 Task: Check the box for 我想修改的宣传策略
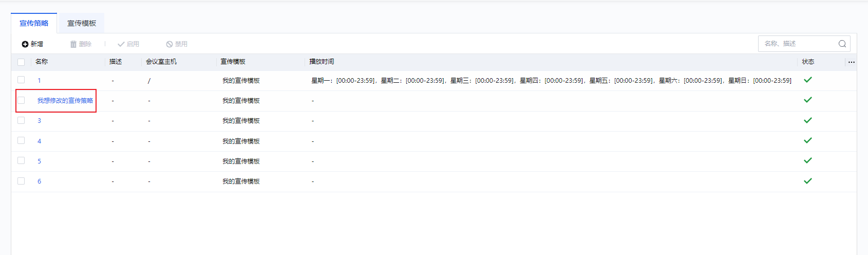pos(21,100)
